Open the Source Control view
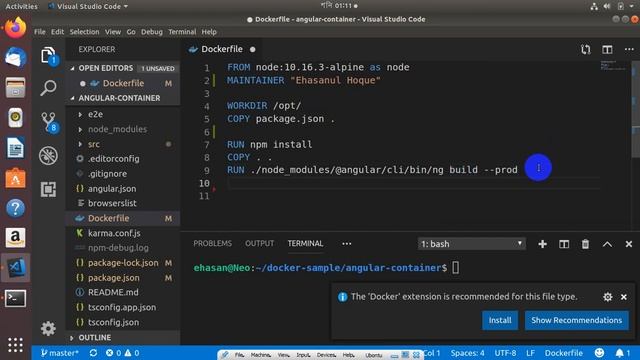 (x=49, y=122)
